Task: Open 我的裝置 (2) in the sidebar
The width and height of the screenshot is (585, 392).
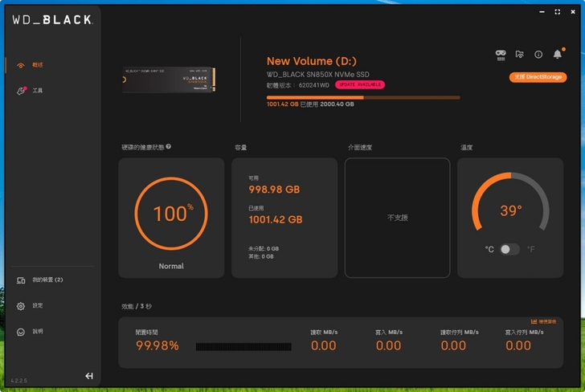Action: point(47,280)
